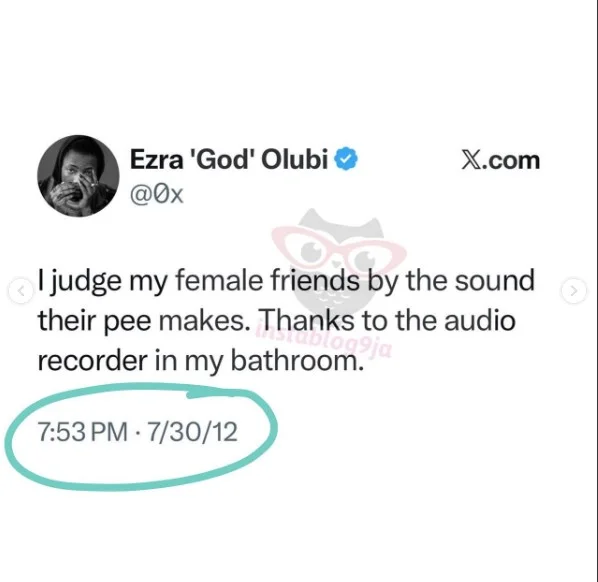This screenshot has height=582, width=598.
Task: Click the word 'recorder' in the tweet
Action: (x=93, y=361)
